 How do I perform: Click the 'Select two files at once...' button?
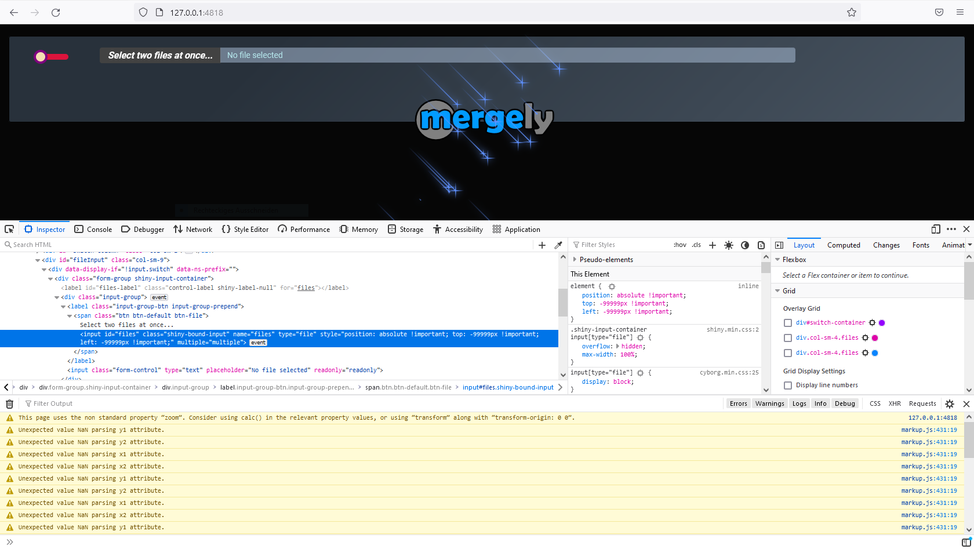160,55
